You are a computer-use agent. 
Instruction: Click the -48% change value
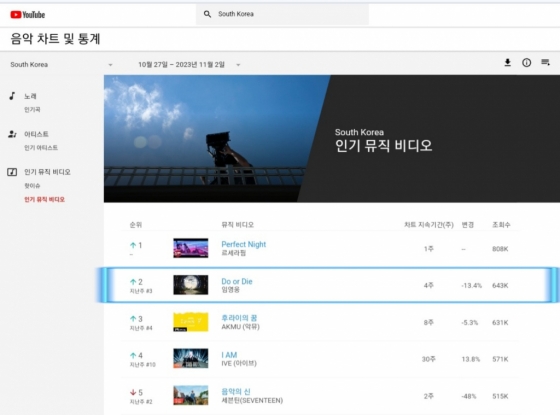[469, 396]
